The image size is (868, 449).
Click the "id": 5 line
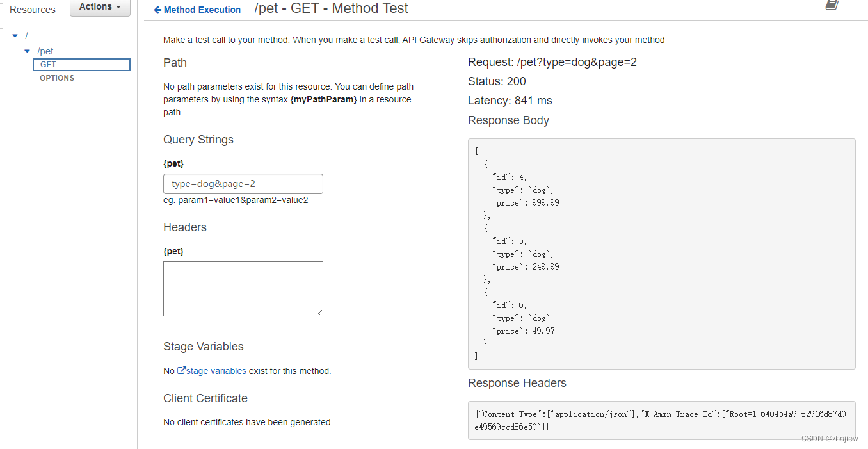tap(510, 241)
